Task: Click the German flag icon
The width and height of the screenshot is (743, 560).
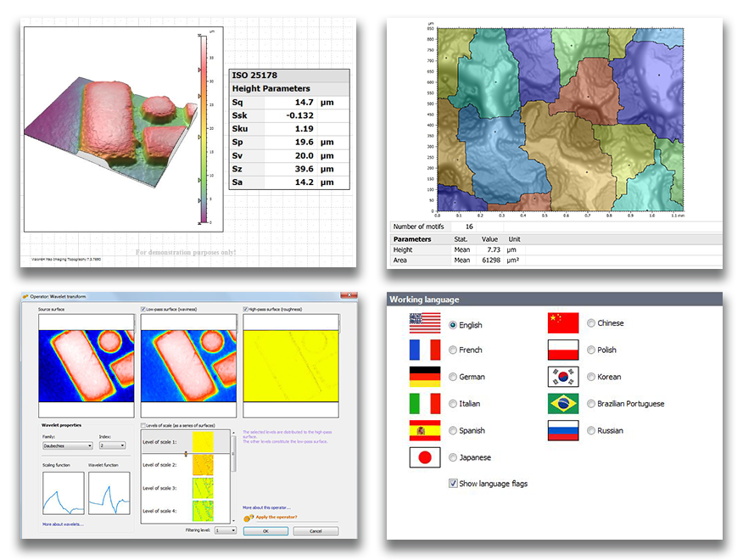Action: pos(425,377)
